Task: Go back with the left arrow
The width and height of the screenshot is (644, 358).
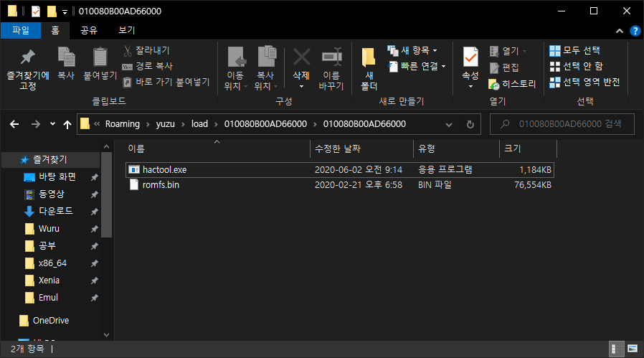Action: point(14,124)
